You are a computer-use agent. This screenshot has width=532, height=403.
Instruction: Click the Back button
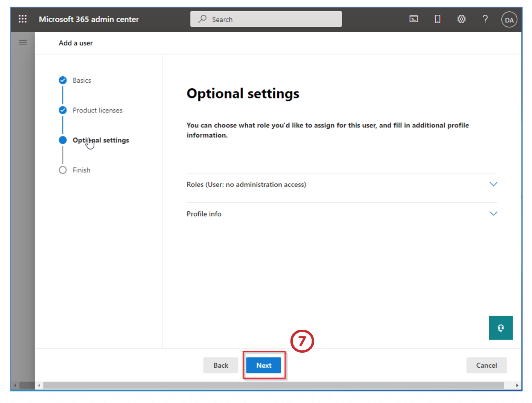click(x=220, y=365)
